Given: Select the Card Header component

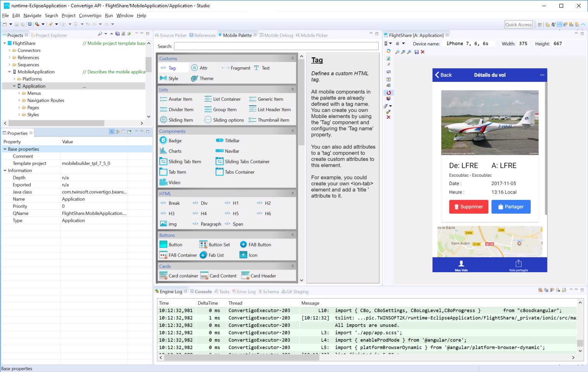Looking at the screenshot, I should tap(259, 276).
